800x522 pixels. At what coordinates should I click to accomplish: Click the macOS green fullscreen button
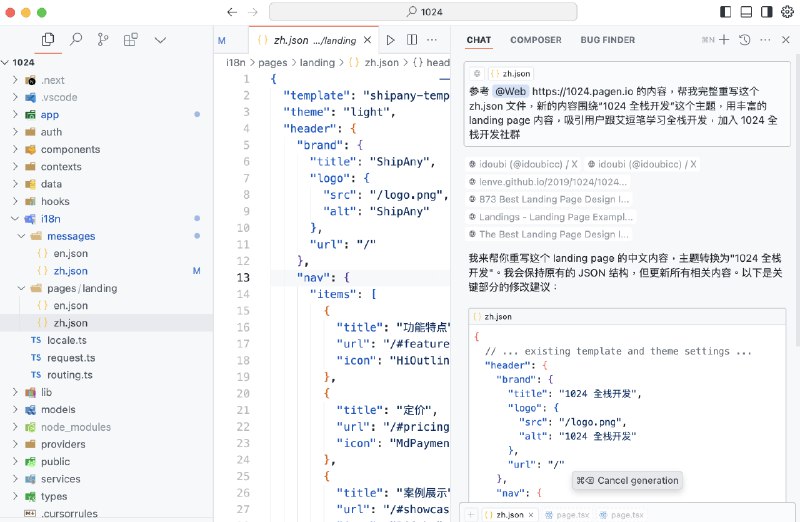click(42, 12)
